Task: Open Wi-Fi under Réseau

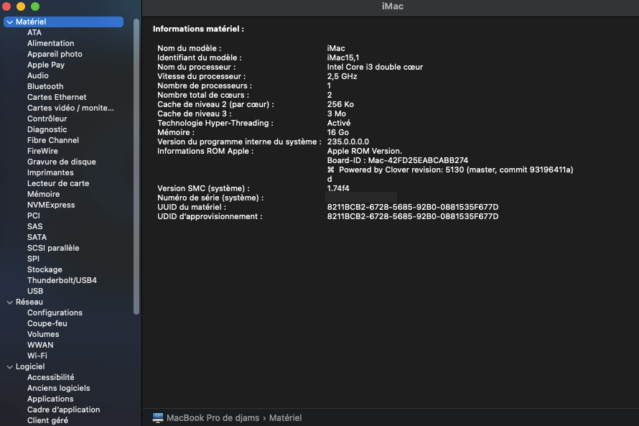Action: click(x=37, y=356)
